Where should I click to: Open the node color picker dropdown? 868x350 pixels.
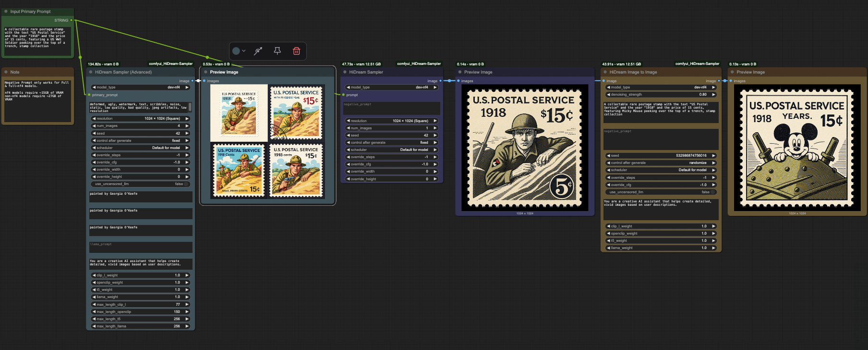(239, 51)
